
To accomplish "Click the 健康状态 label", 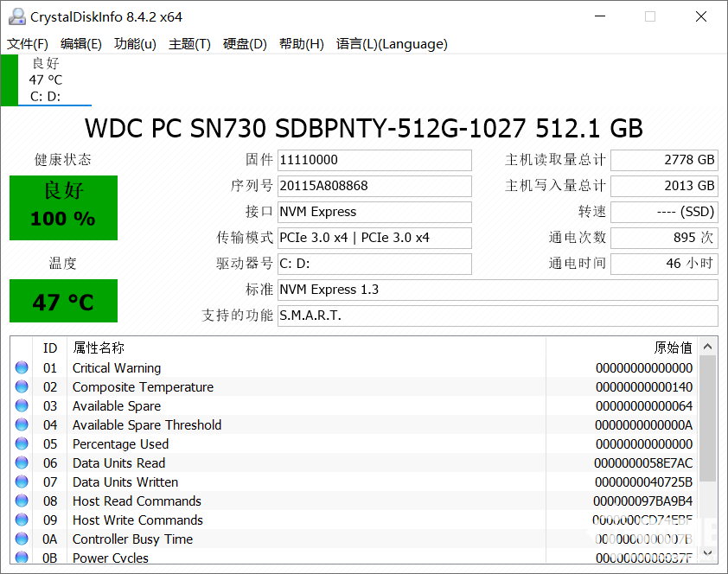I will [62, 160].
